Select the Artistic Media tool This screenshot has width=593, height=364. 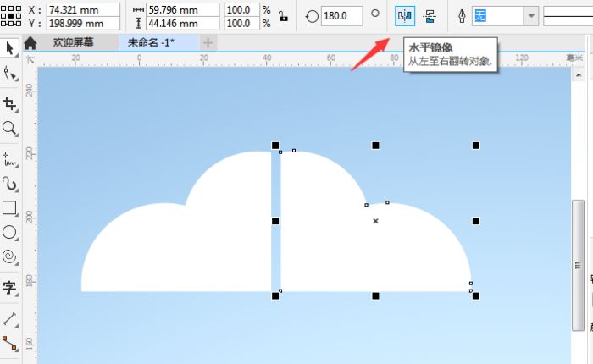9,183
